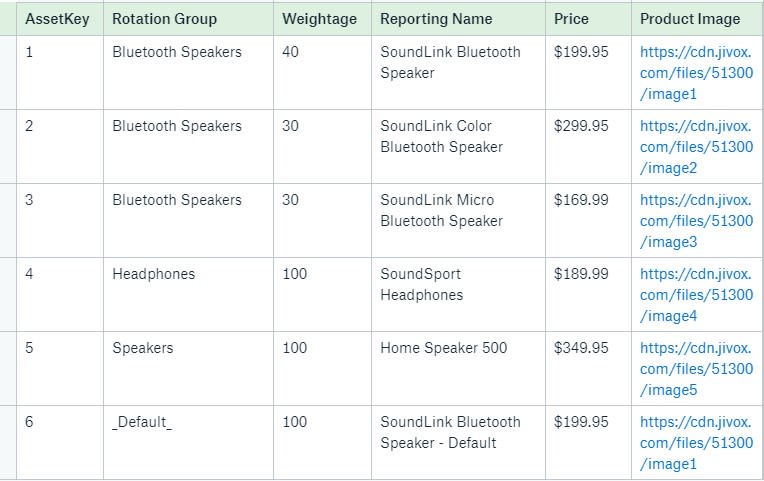This screenshot has height=481, width=764.
Task: Click the Rotation Group column header
Action: coord(164,19)
